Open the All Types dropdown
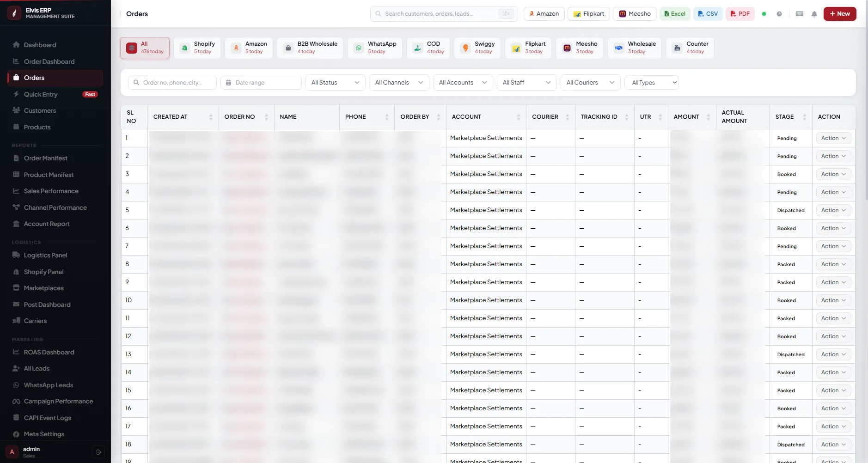This screenshot has height=463, width=868. pyautogui.click(x=652, y=83)
